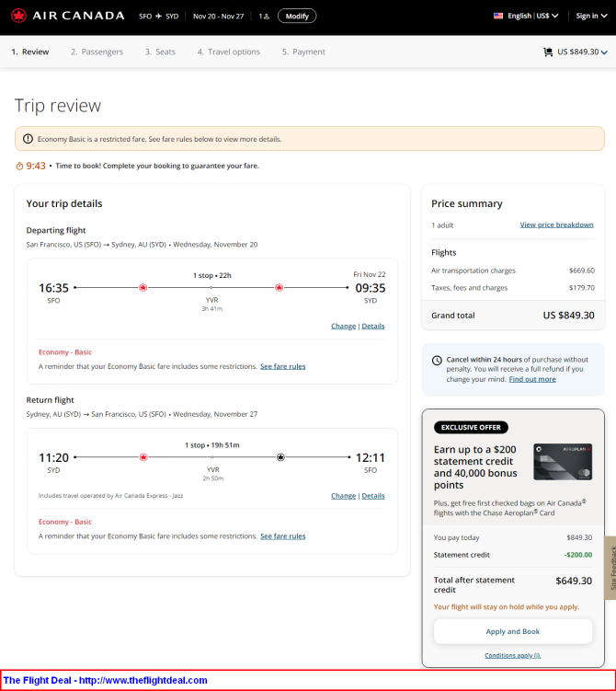
Task: Click the 11:20 departure time from SYD
Action: 53,458
